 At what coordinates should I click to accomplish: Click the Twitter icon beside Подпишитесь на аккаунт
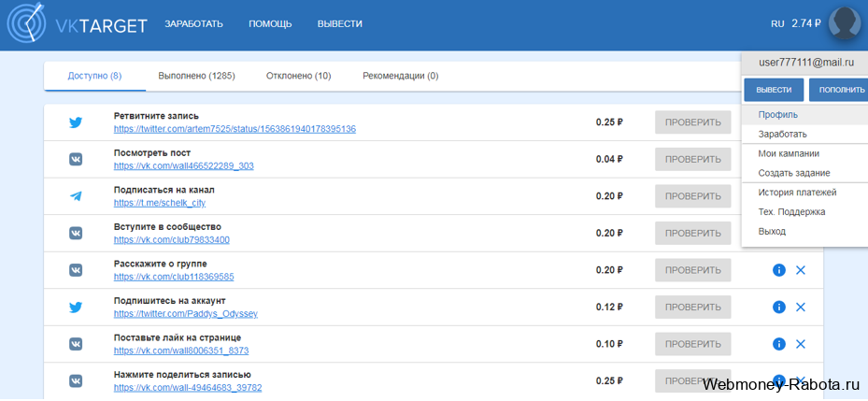(x=76, y=307)
